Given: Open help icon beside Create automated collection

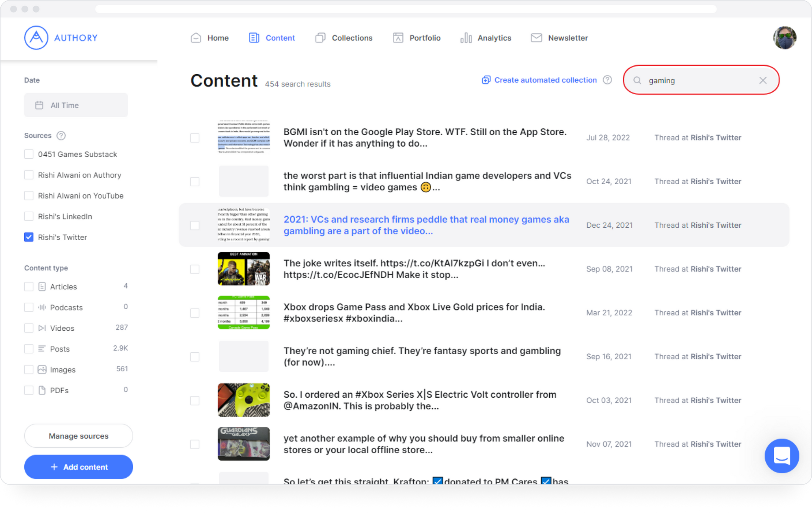Looking at the screenshot, I should [x=607, y=80].
